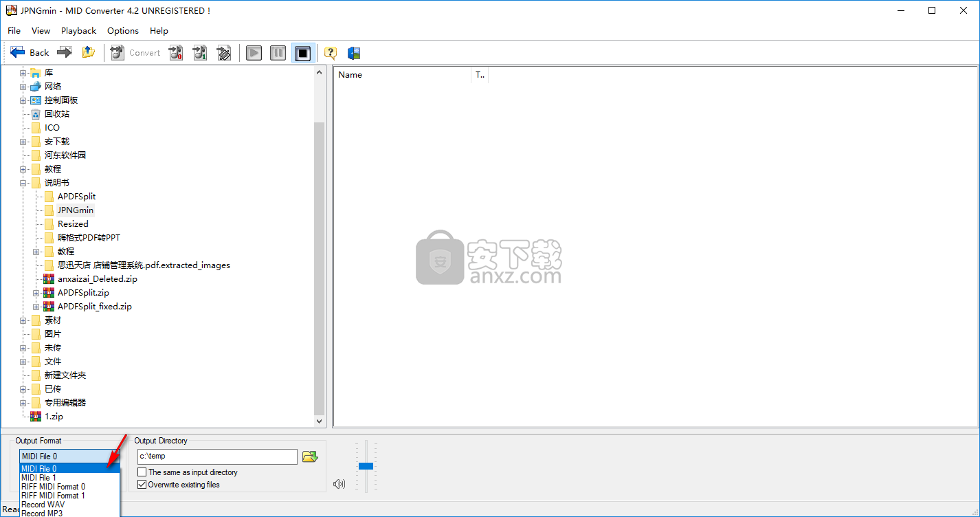Open help via question mark icon
Screen dimensions: 980x517
(x=331, y=53)
